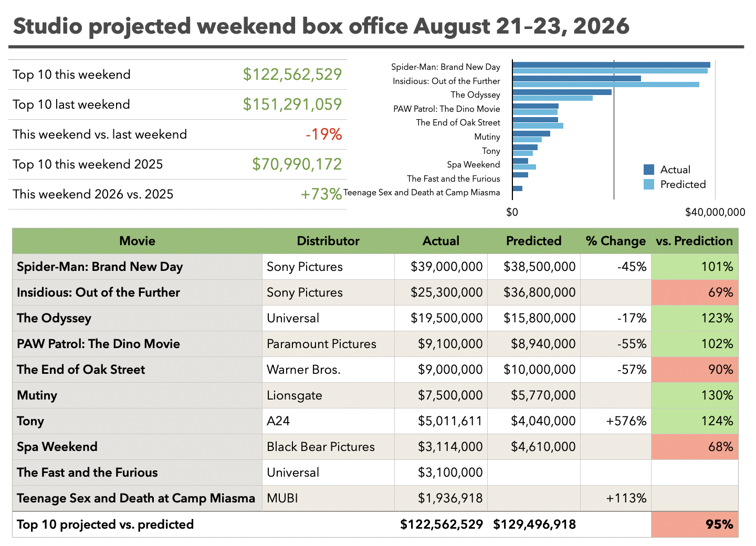756x546 pixels.
Task: Select the $39,000,000 actual value
Action: click(x=441, y=267)
